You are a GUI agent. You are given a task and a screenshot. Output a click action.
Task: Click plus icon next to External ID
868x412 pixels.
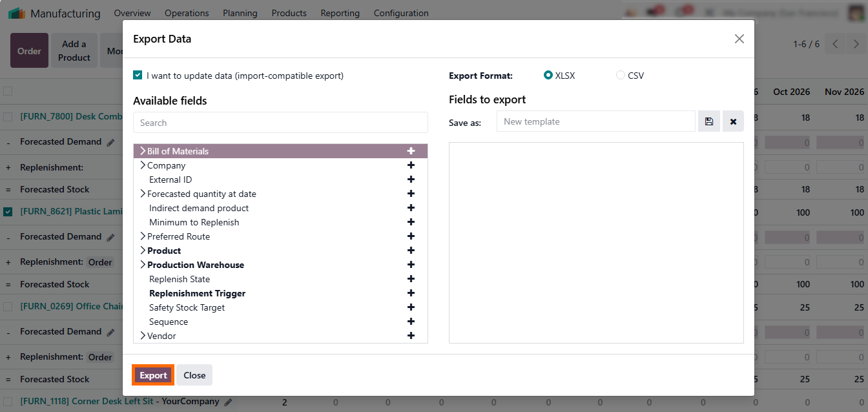[x=411, y=180]
